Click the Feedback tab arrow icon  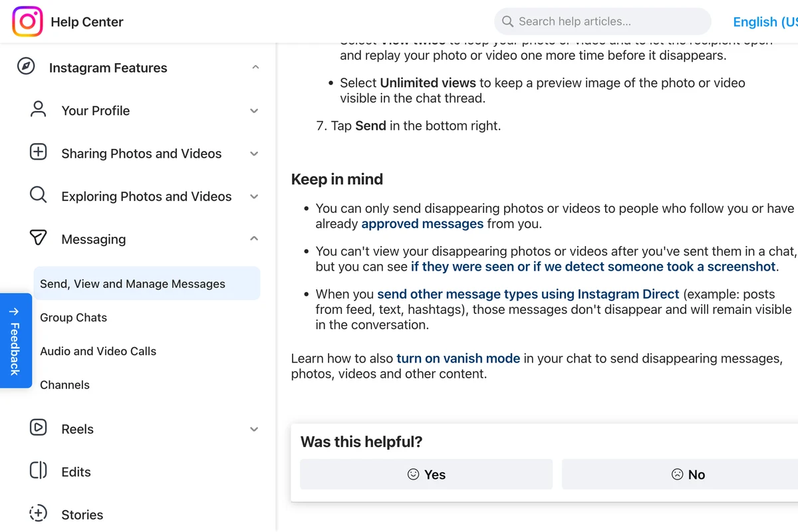15,311
